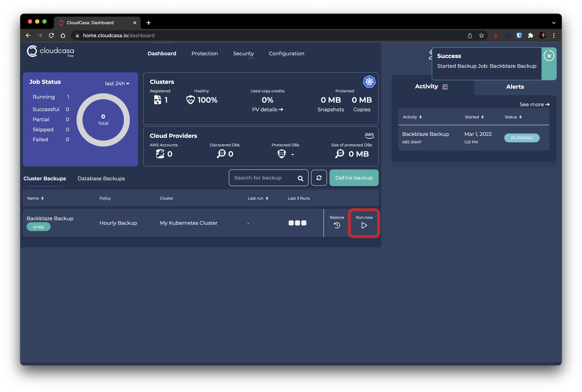Image resolution: width=582 pixels, height=392 pixels.
Task: Go back in the browser
Action: coord(28,36)
